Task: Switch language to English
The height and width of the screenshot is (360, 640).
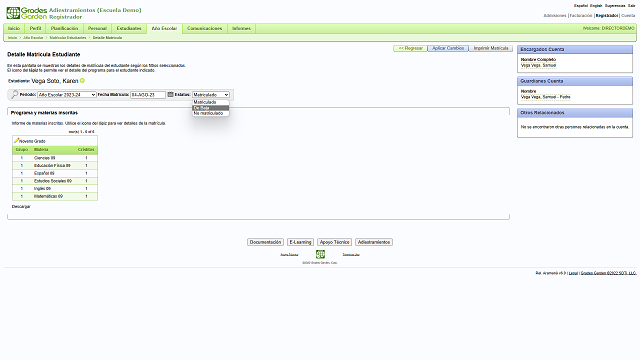Action: coord(596,6)
